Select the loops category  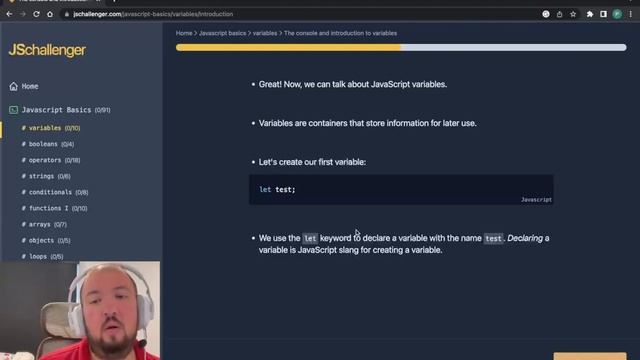tap(42, 256)
